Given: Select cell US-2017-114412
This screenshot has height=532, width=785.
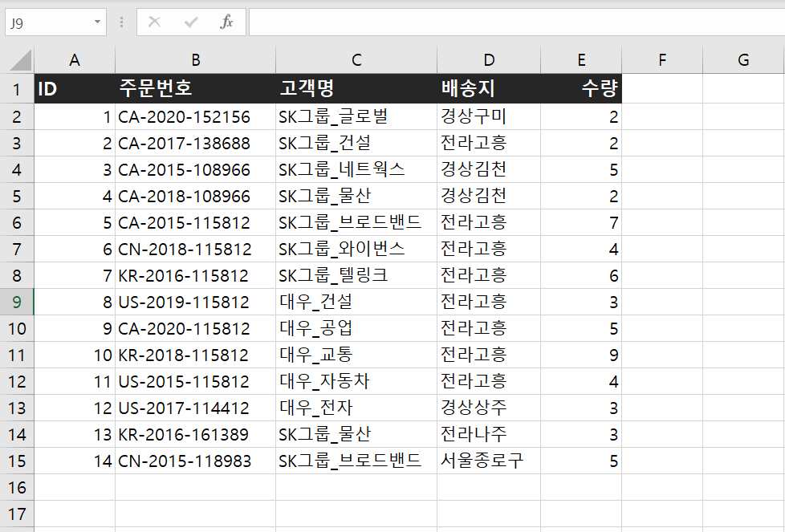Looking at the screenshot, I should [x=196, y=408].
